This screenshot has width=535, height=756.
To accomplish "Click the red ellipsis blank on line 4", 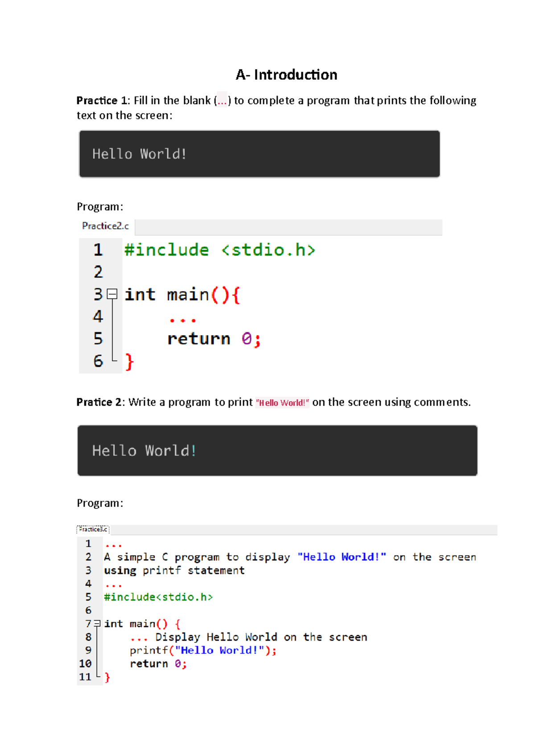I will pyautogui.click(x=182, y=319).
